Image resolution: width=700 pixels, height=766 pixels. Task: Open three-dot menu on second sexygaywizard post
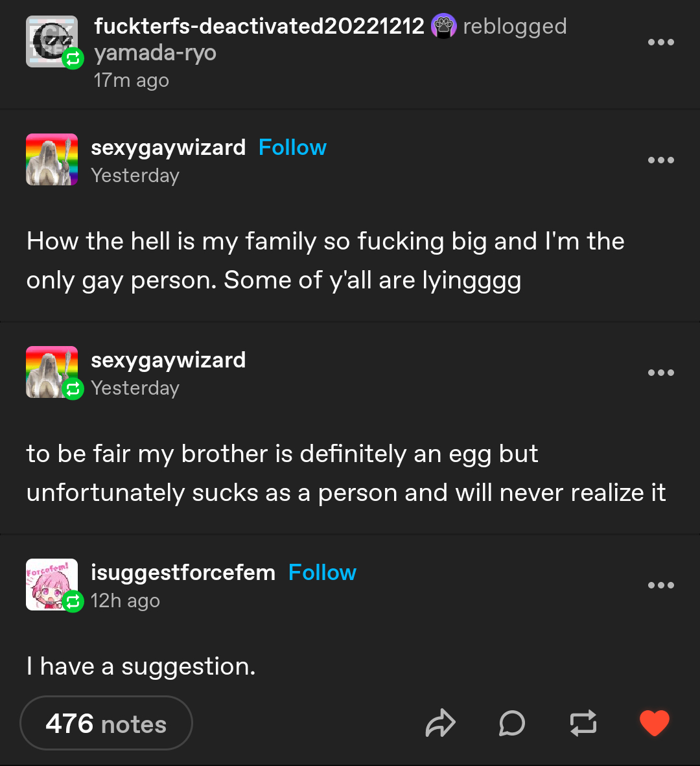click(x=661, y=373)
